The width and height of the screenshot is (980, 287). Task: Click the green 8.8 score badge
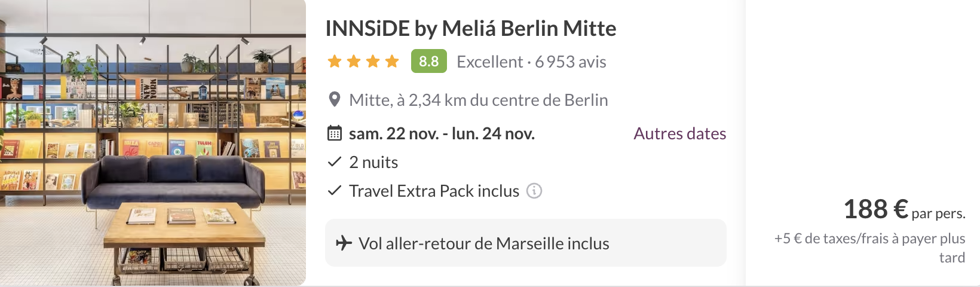tap(428, 61)
